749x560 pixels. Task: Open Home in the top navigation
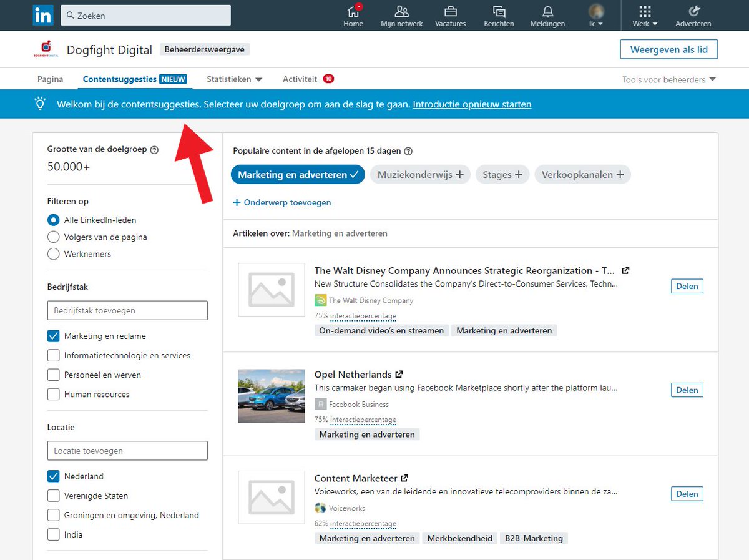click(353, 16)
